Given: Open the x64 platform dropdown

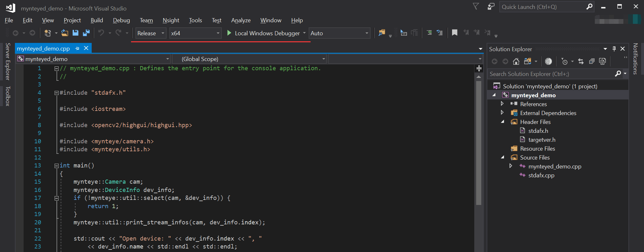Looking at the screenshot, I should 195,33.
